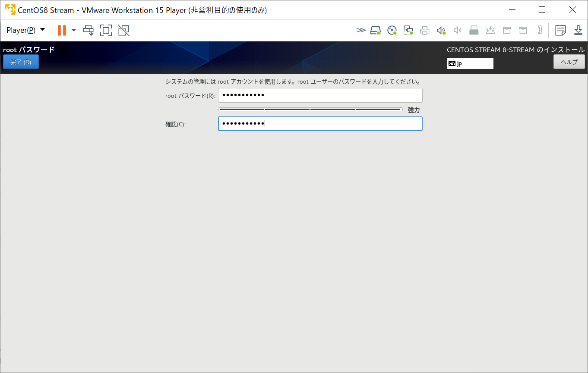Select the second archive-box device icon

[x=523, y=30]
